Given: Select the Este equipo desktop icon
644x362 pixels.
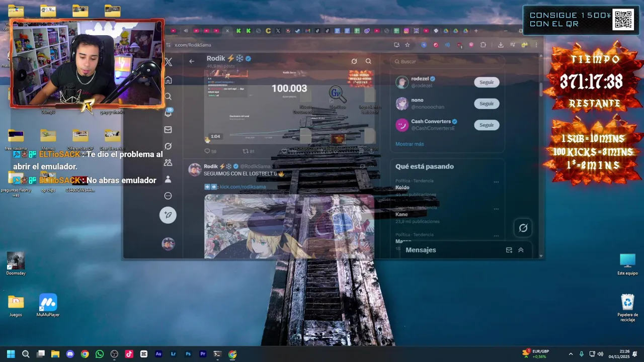Looking at the screenshot, I should pos(627,264).
